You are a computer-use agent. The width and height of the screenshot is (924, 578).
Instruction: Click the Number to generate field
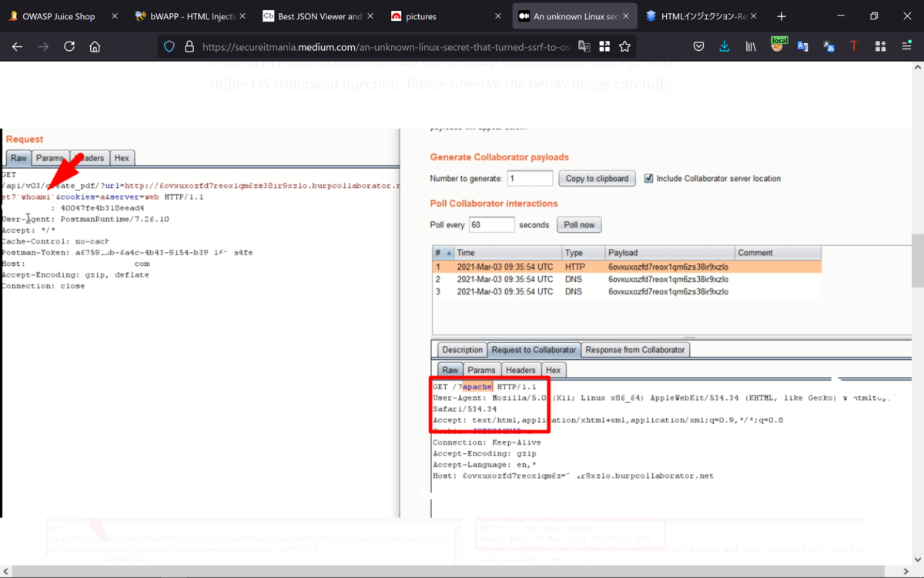[530, 178]
